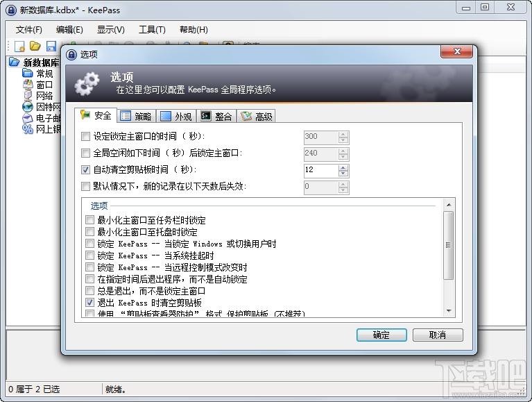Viewport: 532px width, 402px height.
Task: Select the 常规 group in tree
Action: (44, 74)
